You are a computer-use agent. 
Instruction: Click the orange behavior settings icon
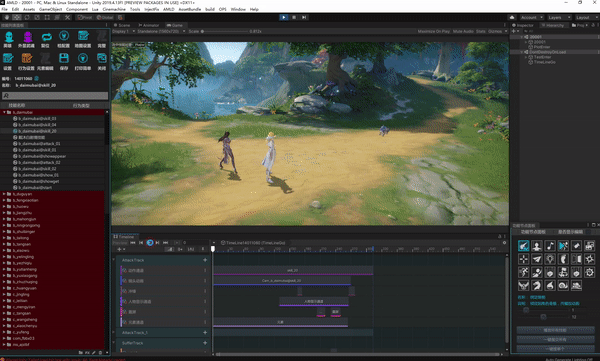pos(27,58)
